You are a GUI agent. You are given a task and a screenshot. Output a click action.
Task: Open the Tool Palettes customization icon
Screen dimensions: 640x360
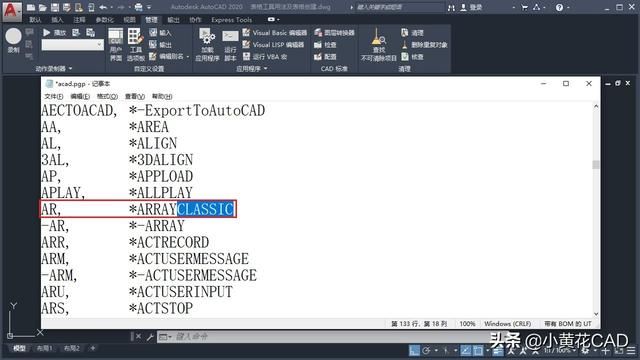tap(136, 44)
